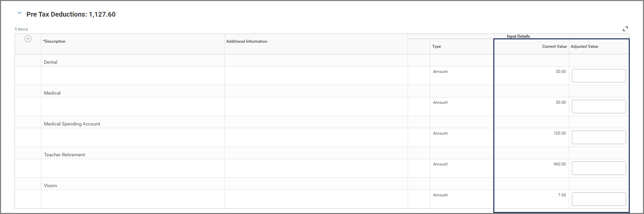Click the Current Value column header

click(x=554, y=46)
